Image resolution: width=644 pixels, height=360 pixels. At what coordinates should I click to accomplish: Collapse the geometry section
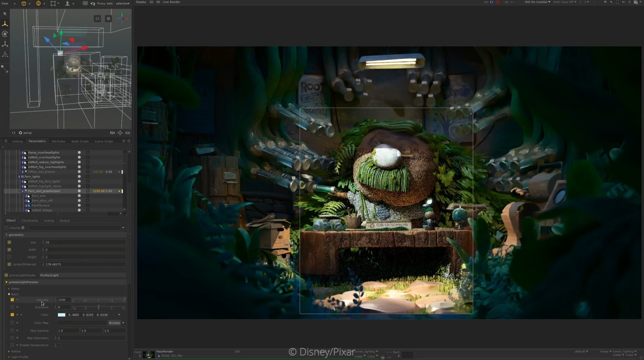[x=7, y=235]
